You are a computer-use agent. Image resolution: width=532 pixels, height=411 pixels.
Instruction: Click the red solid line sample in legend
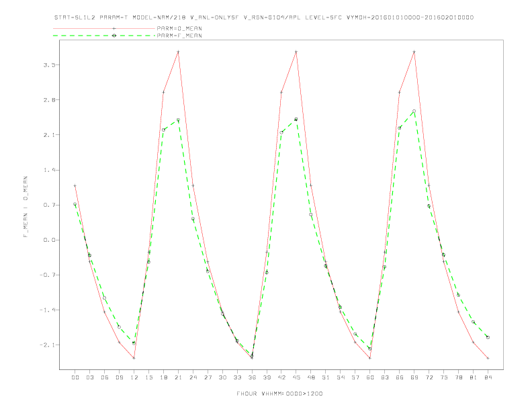[104, 28]
